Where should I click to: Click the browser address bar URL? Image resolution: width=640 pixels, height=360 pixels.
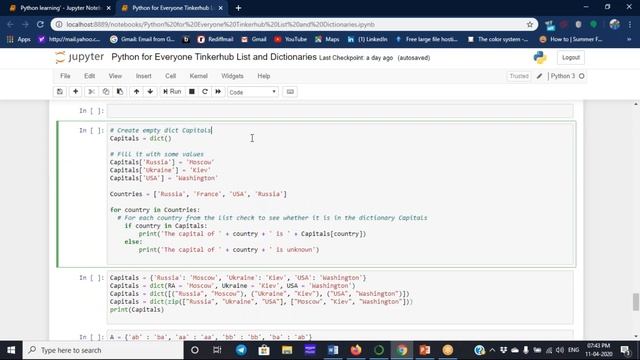(220, 24)
